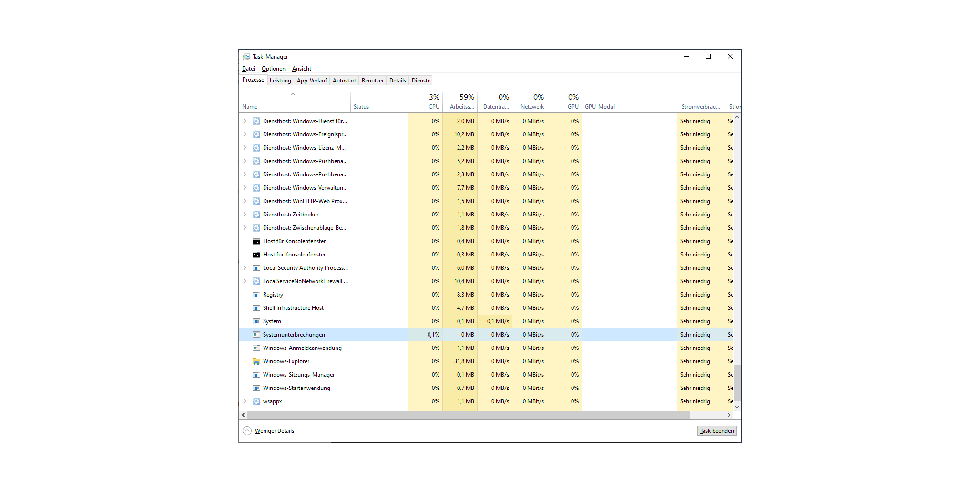Select the Diensthost: Windows-Verwaltun process icon
This screenshot has width=980, height=492.
point(256,188)
